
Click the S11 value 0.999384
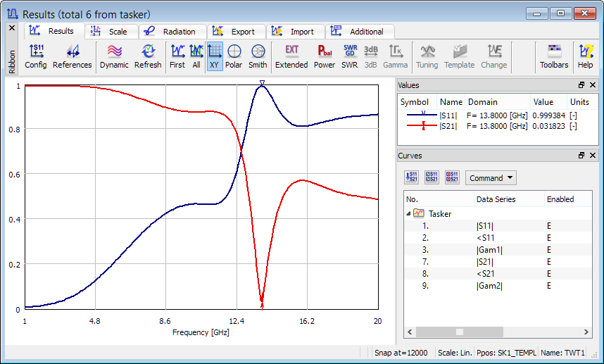(548, 115)
